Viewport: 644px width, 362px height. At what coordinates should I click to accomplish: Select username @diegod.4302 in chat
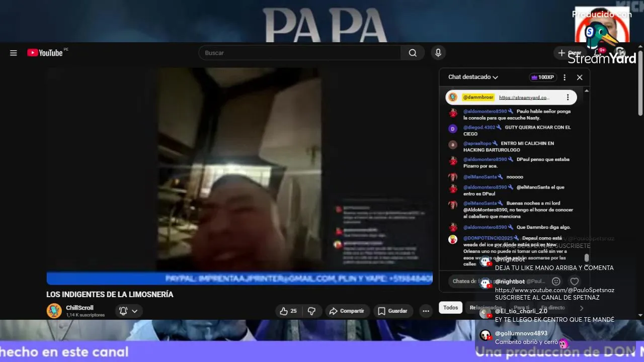click(x=479, y=127)
